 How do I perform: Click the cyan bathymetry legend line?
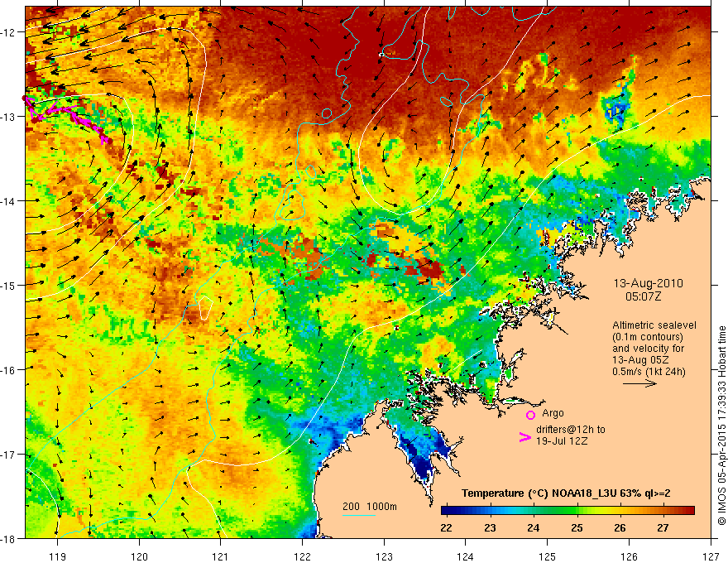[x=359, y=515]
